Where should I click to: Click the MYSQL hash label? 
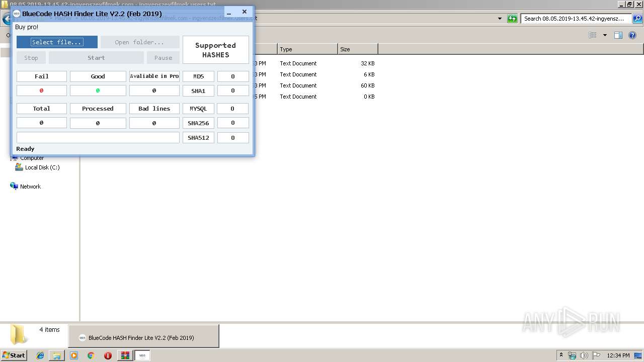click(x=198, y=109)
